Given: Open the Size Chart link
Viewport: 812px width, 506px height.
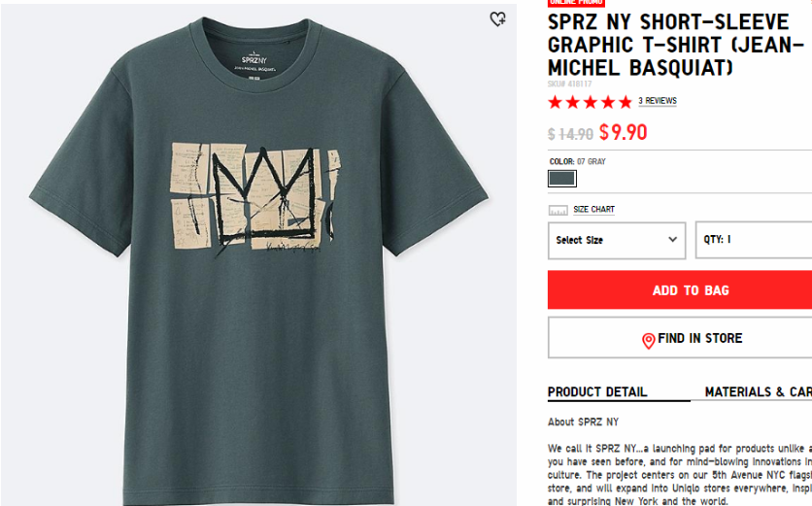Looking at the screenshot, I should tap(593, 209).
